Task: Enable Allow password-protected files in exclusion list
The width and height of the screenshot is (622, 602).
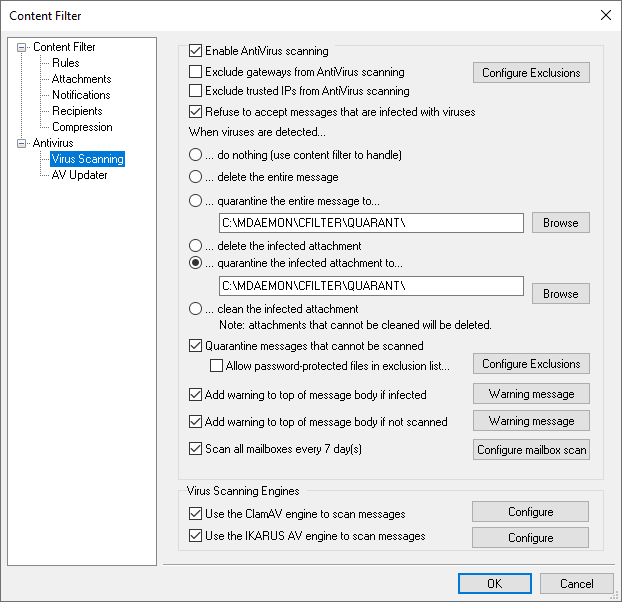Action: (x=217, y=366)
